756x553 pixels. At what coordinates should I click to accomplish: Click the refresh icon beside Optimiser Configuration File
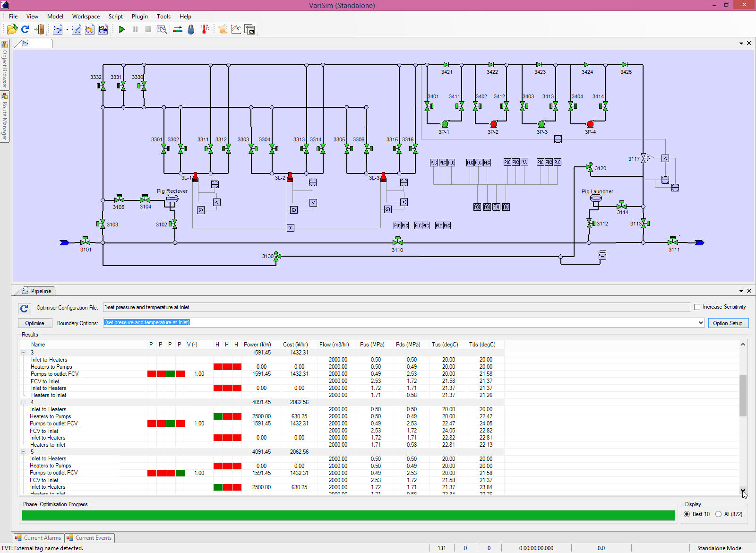click(25, 308)
